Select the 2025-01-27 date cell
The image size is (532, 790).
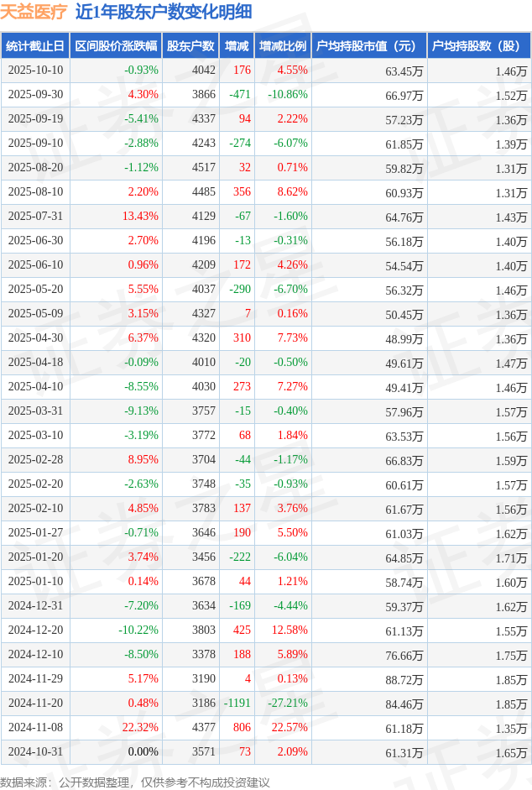click(35, 532)
